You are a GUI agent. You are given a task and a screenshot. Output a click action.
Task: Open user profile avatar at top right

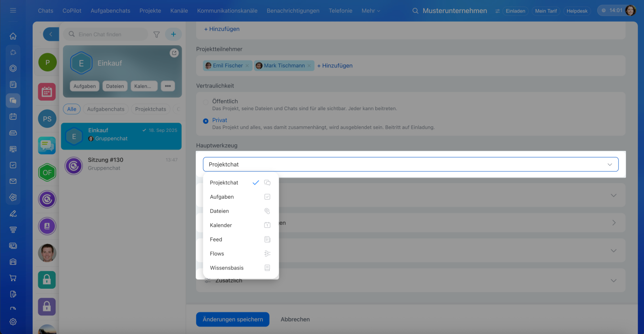[630, 11]
